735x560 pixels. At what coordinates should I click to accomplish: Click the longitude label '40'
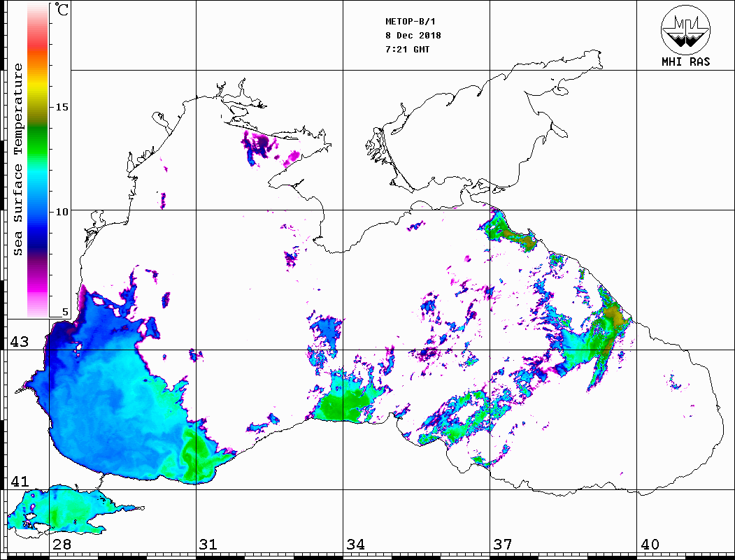(x=650, y=545)
